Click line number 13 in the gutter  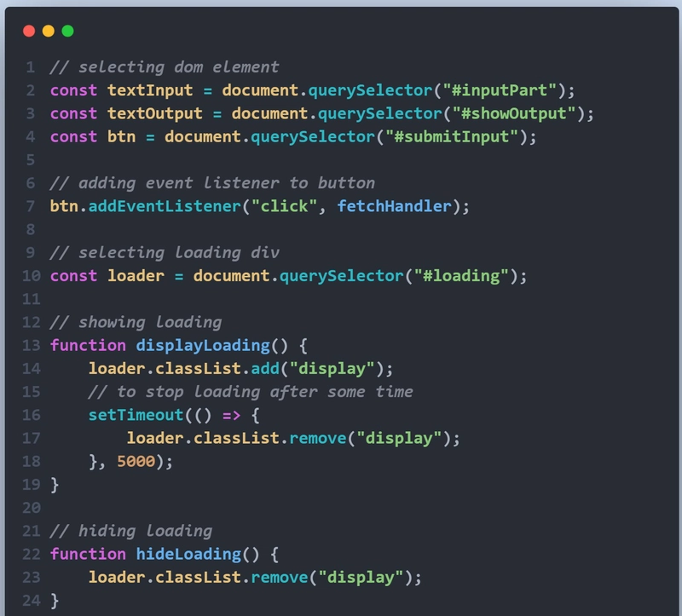tap(32, 345)
